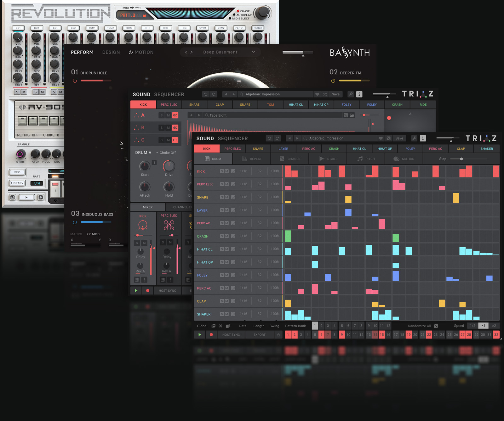This screenshot has width=504, height=421.
Task: Click the info icon in front Triaz window
Action: pos(423,138)
